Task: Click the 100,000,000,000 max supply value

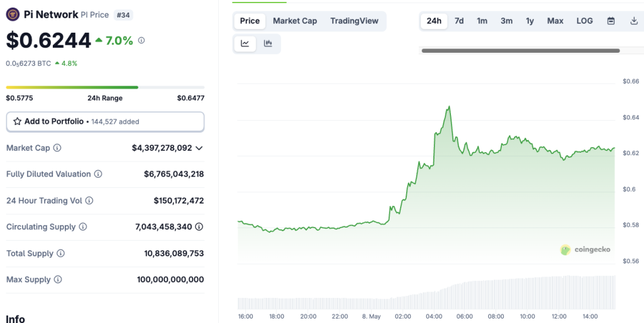Action: pyautogui.click(x=170, y=280)
